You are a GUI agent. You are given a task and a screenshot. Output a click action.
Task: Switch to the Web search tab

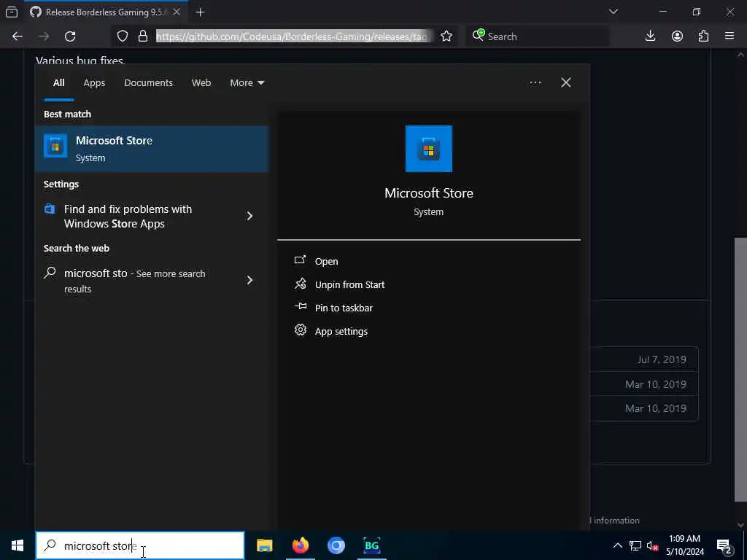[x=201, y=83]
